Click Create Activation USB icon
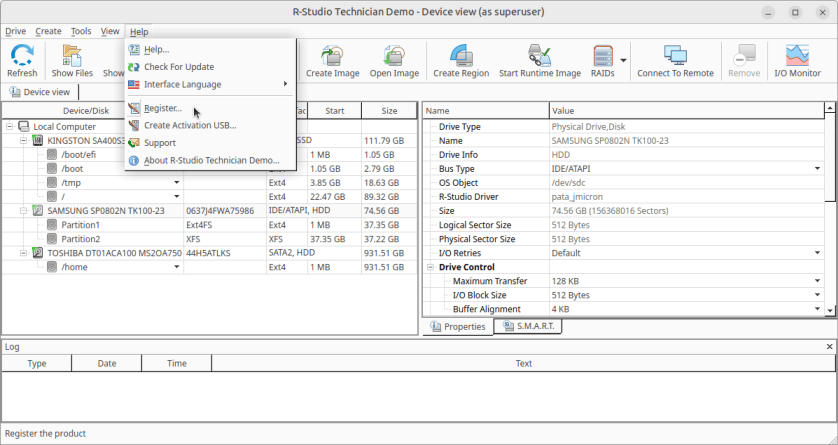The height and width of the screenshot is (445, 838). pos(134,126)
